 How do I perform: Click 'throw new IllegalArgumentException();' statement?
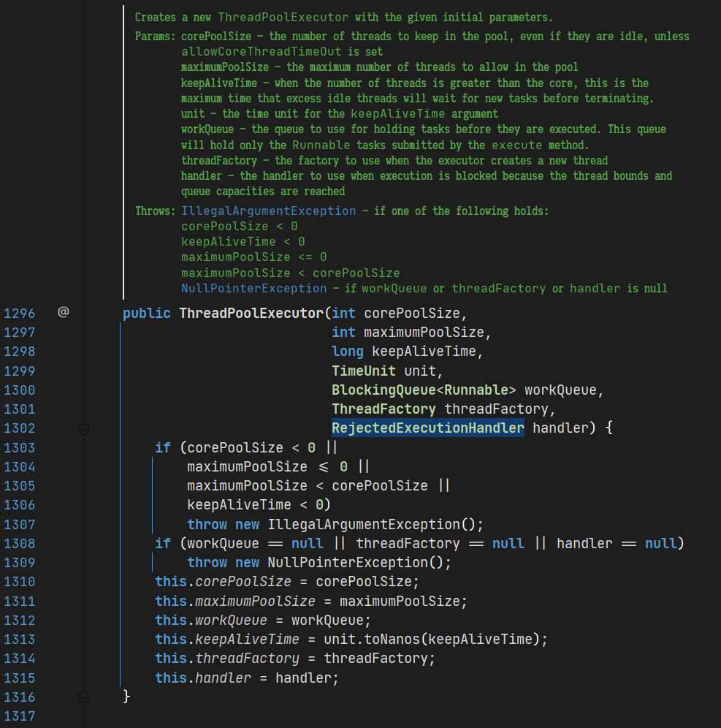click(335, 524)
